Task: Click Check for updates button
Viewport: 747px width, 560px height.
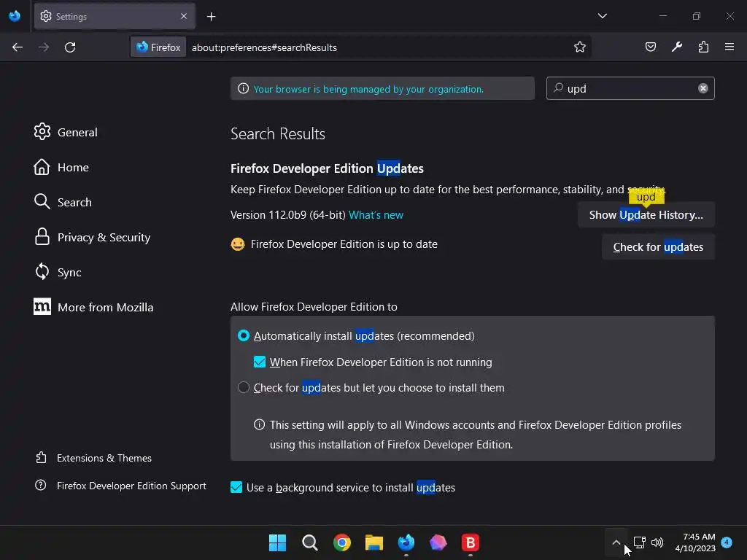Action: coord(658,246)
